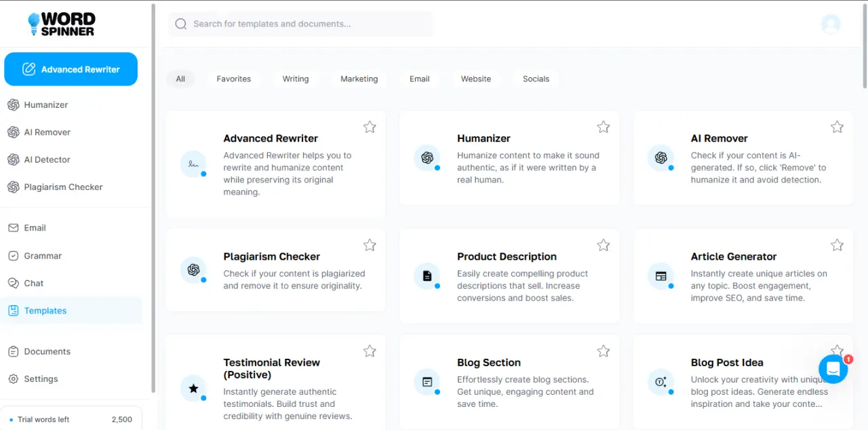Open Grammar label in the sidebar

(43, 256)
